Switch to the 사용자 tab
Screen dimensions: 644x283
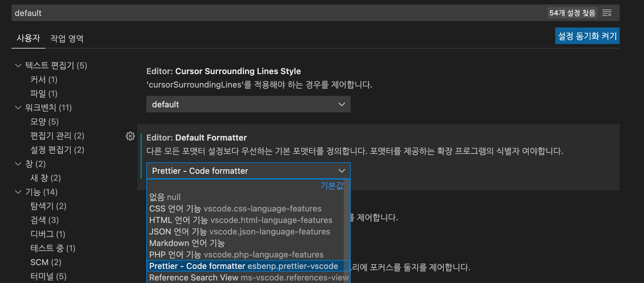(x=28, y=38)
